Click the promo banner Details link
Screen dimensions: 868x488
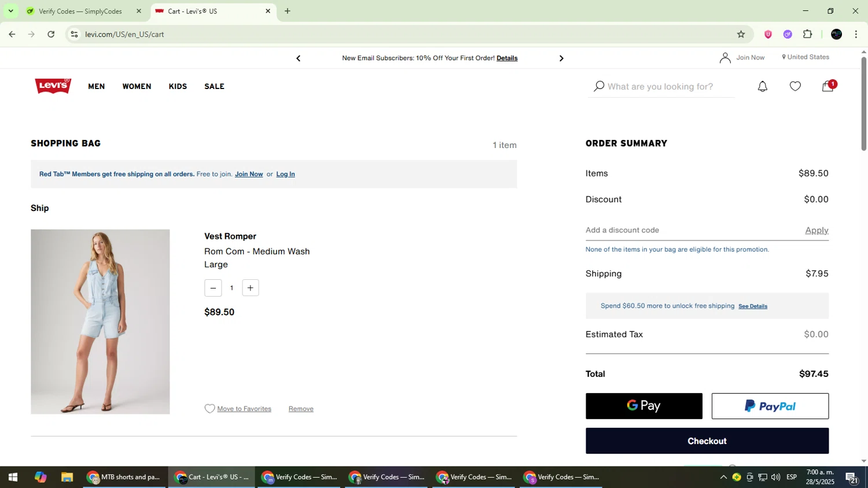[507, 58]
